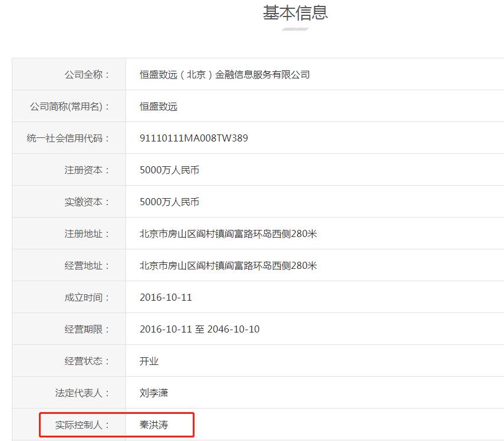The width and height of the screenshot is (504, 441).
Task: Click the 注册资本 value 5000万人民币
Action: pos(170,170)
